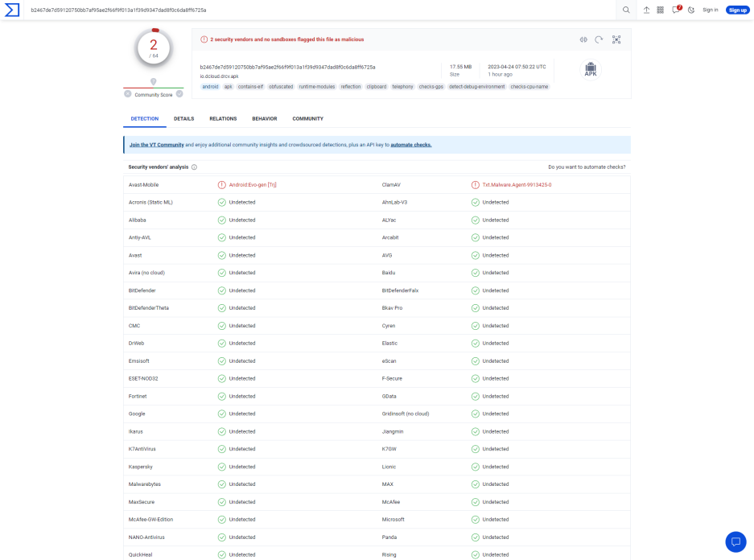This screenshot has width=754, height=560.
Task: Click the Sign in link
Action: (710, 10)
